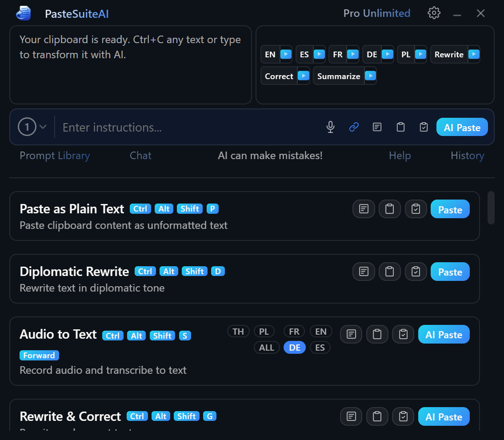
Task: Click clipboard icon in Rewrite & Correct card
Action: pos(377,416)
